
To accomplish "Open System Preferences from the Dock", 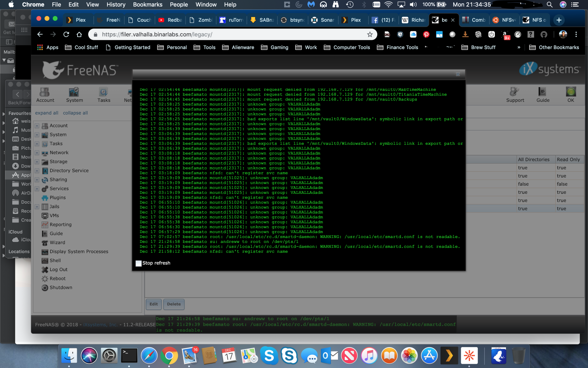I will coord(109,356).
